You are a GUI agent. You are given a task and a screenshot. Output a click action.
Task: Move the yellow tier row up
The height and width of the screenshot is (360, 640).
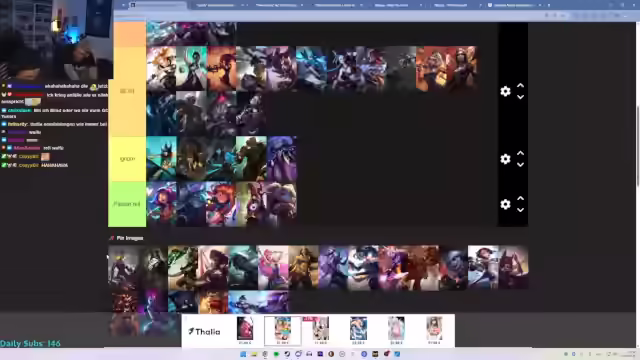(x=520, y=153)
